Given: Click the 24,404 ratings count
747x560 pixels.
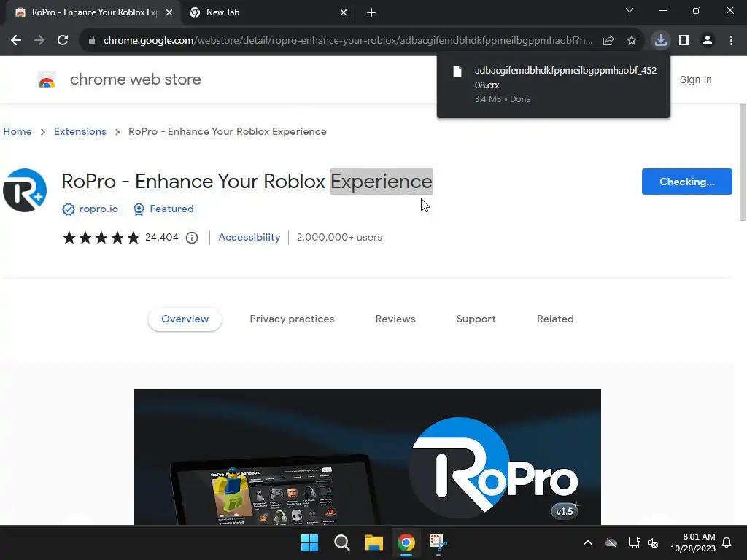Looking at the screenshot, I should pyautogui.click(x=161, y=237).
